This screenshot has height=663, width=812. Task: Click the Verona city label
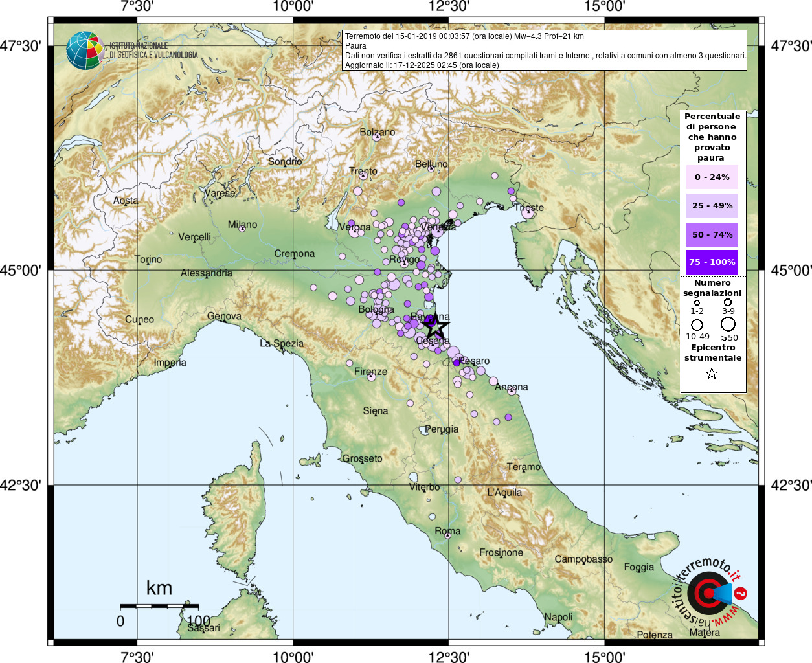(355, 227)
